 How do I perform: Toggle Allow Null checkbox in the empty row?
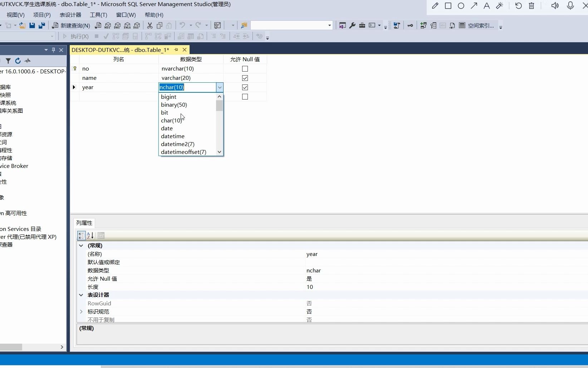pos(245,97)
